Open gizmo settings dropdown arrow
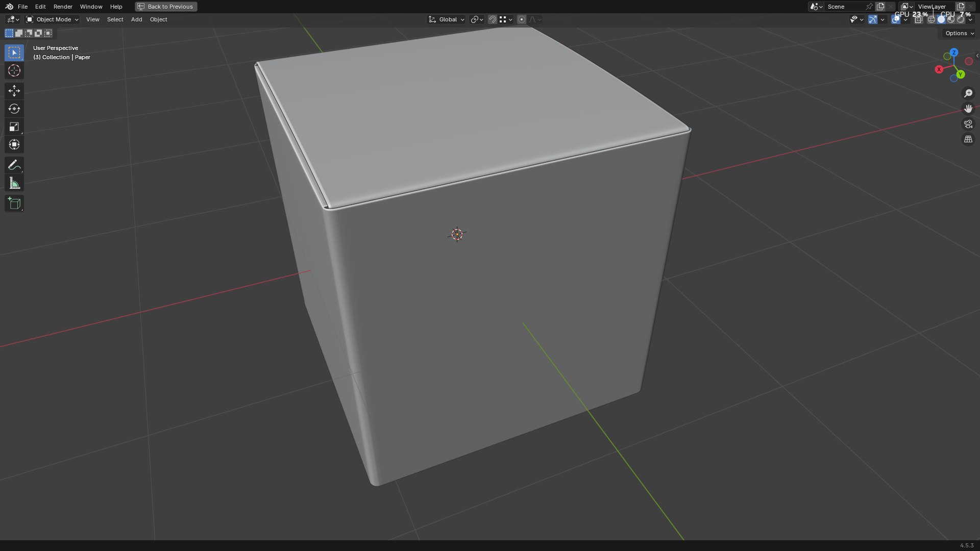 click(x=883, y=19)
